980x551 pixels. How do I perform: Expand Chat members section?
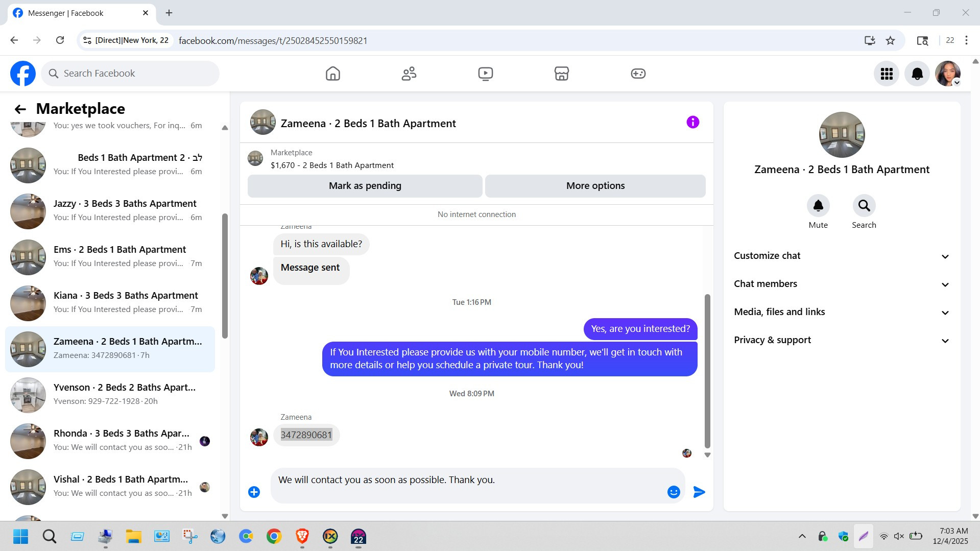tap(842, 284)
